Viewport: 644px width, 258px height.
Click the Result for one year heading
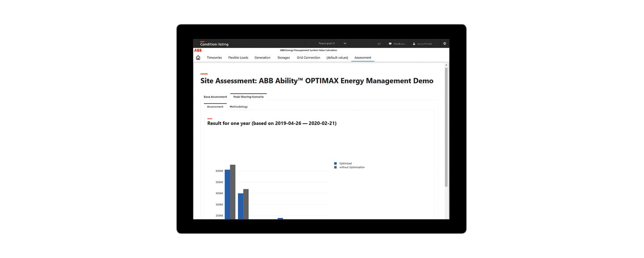(272, 123)
